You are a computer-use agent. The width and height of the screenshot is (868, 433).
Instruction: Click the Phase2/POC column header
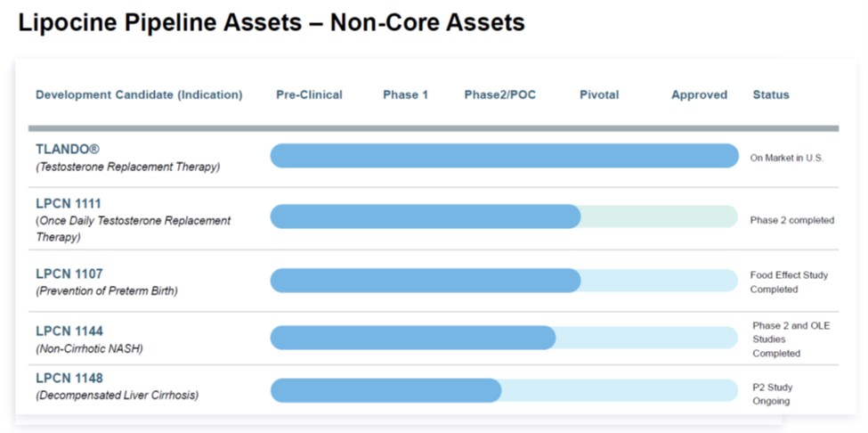pyautogui.click(x=499, y=95)
